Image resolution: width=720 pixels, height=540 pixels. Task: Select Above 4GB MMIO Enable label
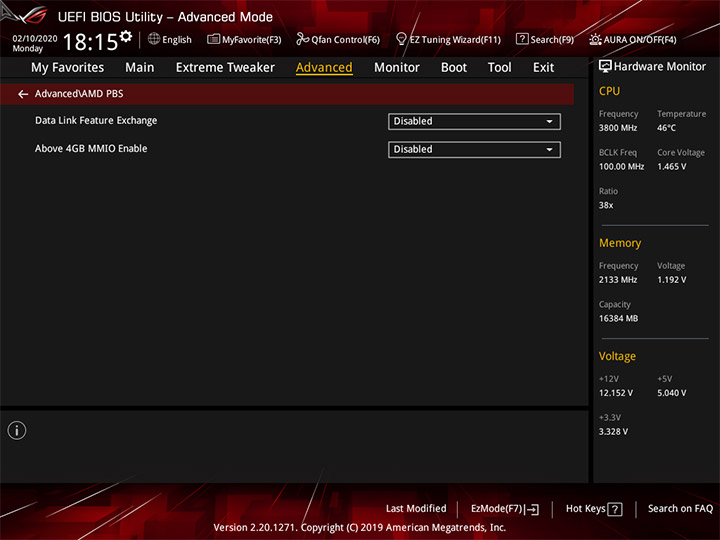(91, 148)
